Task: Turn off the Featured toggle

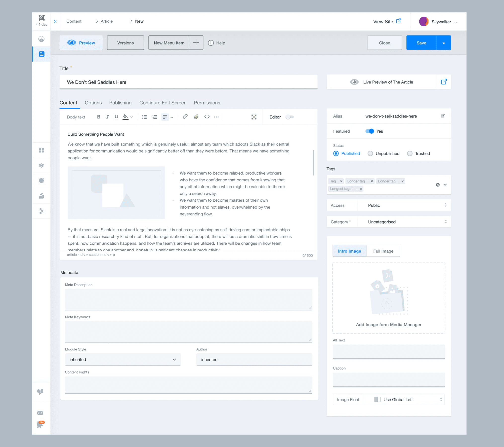Action: pyautogui.click(x=370, y=131)
